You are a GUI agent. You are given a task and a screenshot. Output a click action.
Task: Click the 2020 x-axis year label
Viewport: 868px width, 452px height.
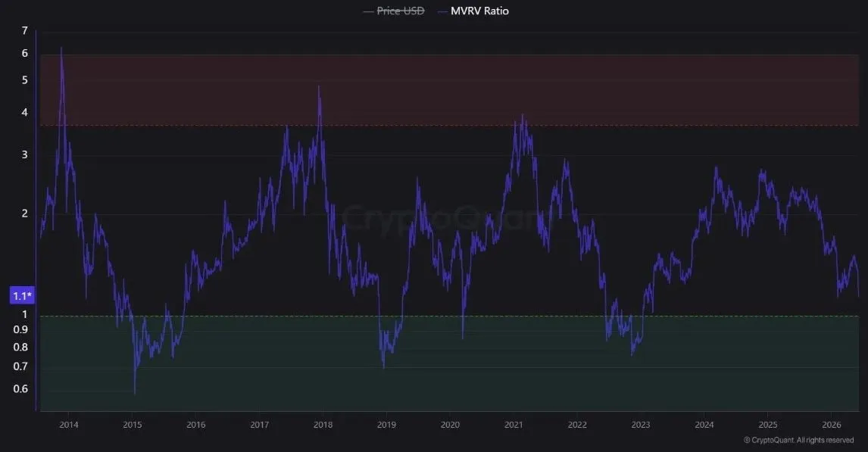coord(450,425)
